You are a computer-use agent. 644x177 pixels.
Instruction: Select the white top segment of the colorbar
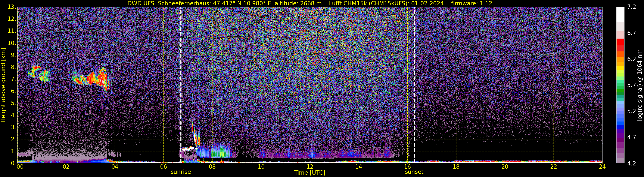[x=620, y=14]
